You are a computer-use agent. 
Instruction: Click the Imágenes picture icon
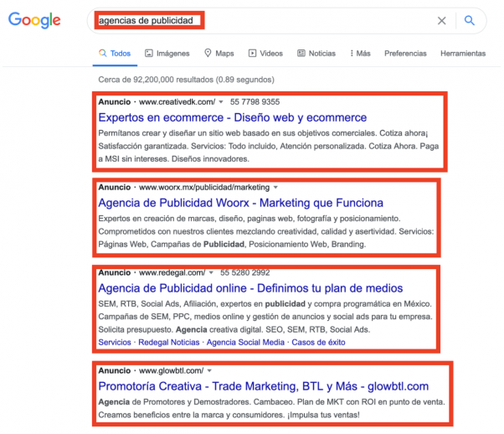click(149, 53)
